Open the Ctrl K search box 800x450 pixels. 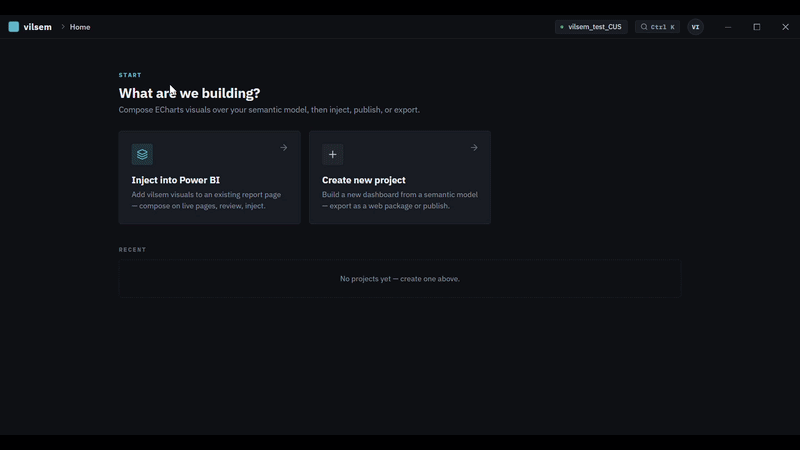point(657,27)
